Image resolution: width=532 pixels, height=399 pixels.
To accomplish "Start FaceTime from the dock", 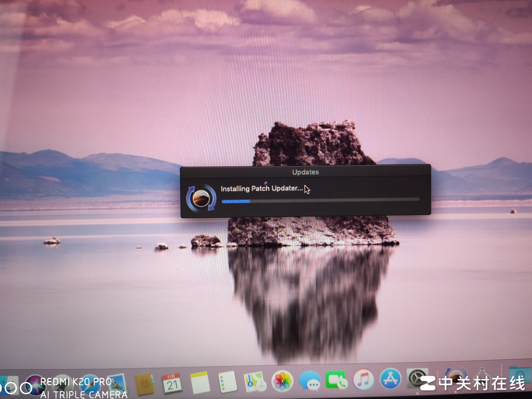I will coord(337,380).
